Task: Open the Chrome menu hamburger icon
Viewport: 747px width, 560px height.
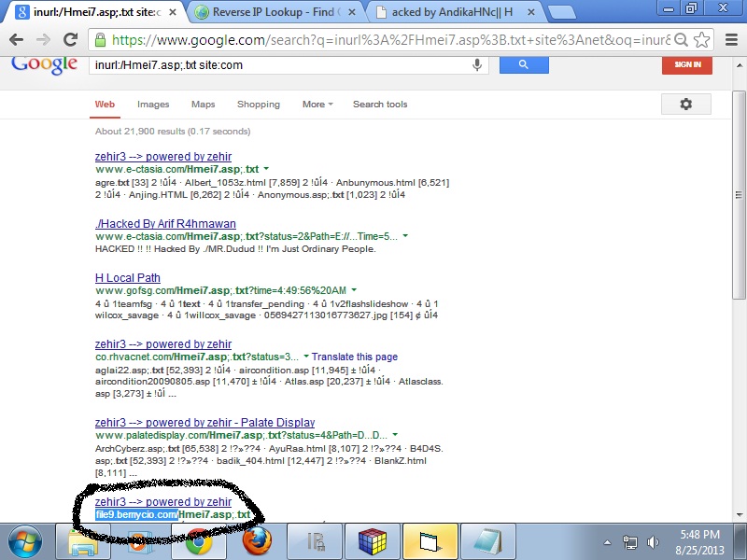Action: point(731,39)
